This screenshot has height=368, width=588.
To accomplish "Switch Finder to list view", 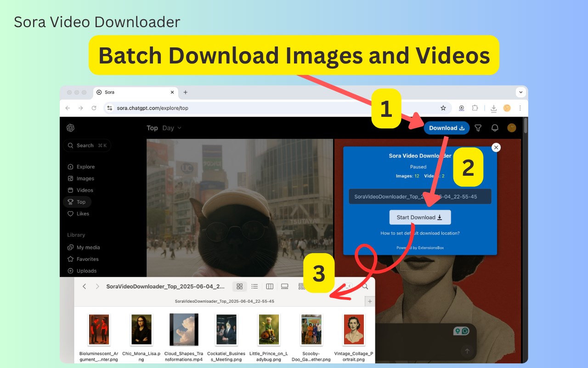I will tap(254, 286).
